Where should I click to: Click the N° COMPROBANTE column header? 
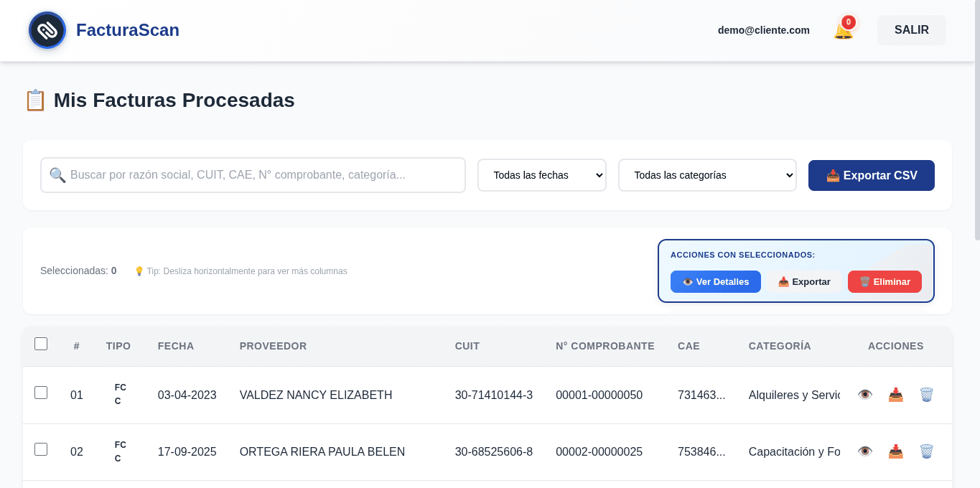605,346
